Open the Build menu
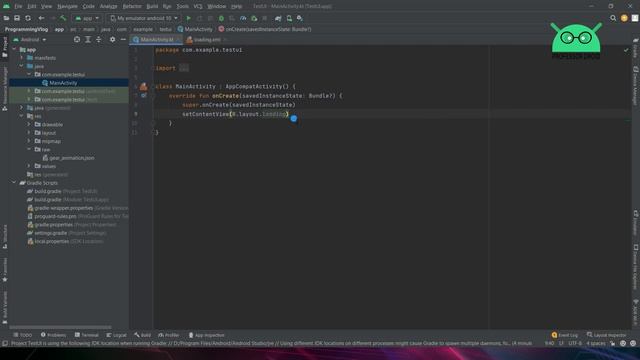This screenshot has width=640, height=360. (x=152, y=7)
